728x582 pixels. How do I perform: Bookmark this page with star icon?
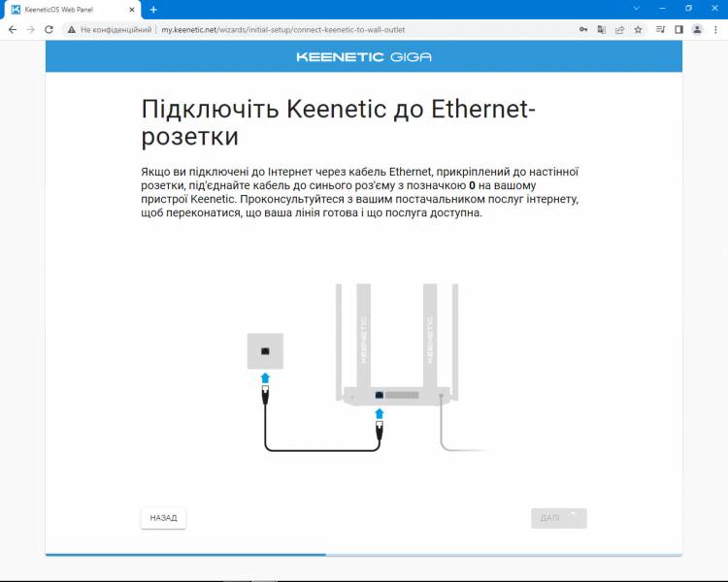tap(638, 30)
